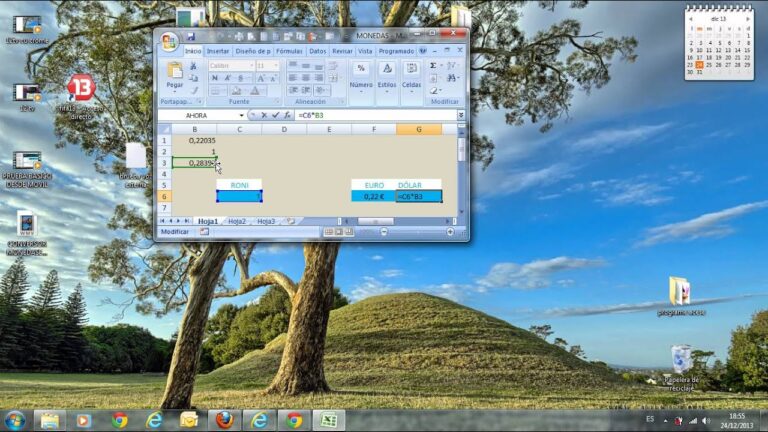Confirm the formula with the checkmark icon
This screenshot has height=432, width=768.
click(x=274, y=115)
